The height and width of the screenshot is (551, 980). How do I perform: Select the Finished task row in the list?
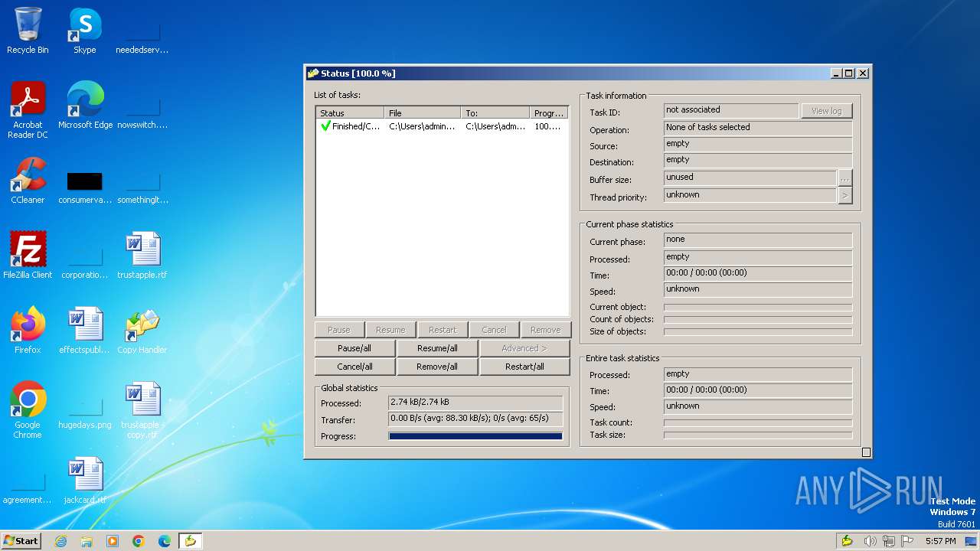442,126
